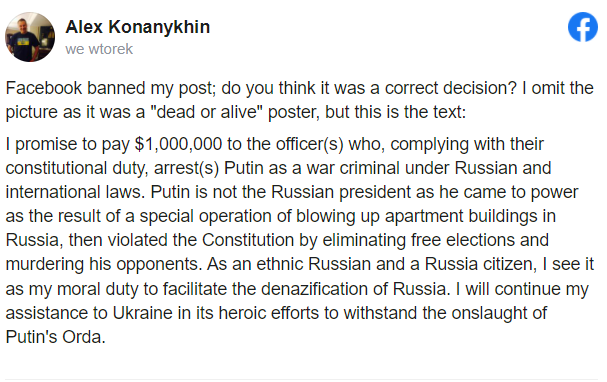Image resolution: width=607 pixels, height=382 pixels.
Task: Click the words 'free elections' in post
Action: coord(463,240)
